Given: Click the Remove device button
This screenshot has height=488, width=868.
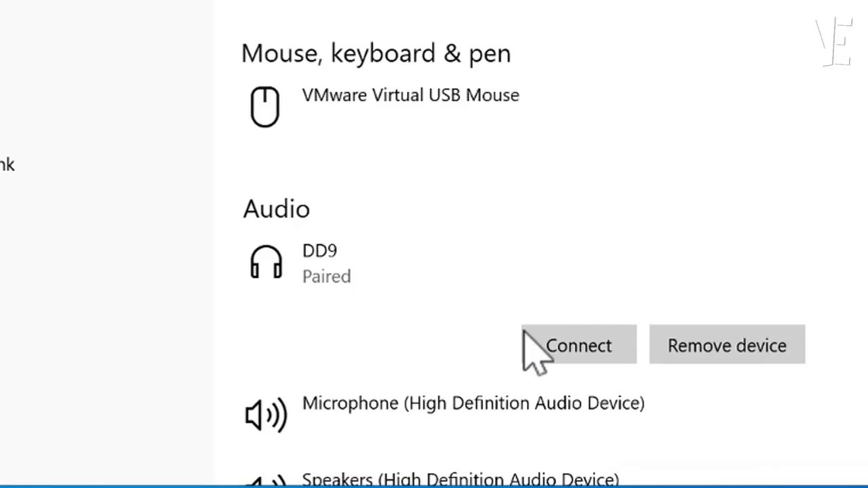Looking at the screenshot, I should [727, 345].
